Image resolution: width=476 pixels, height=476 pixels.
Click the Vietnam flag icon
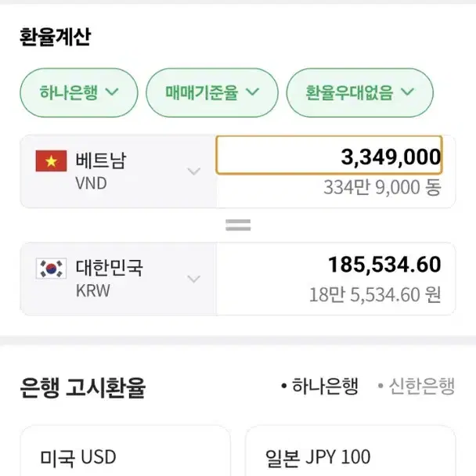[x=51, y=161]
